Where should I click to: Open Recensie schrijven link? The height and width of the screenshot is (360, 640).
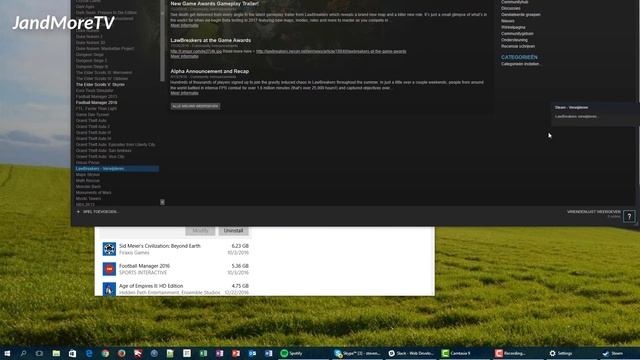518,46
